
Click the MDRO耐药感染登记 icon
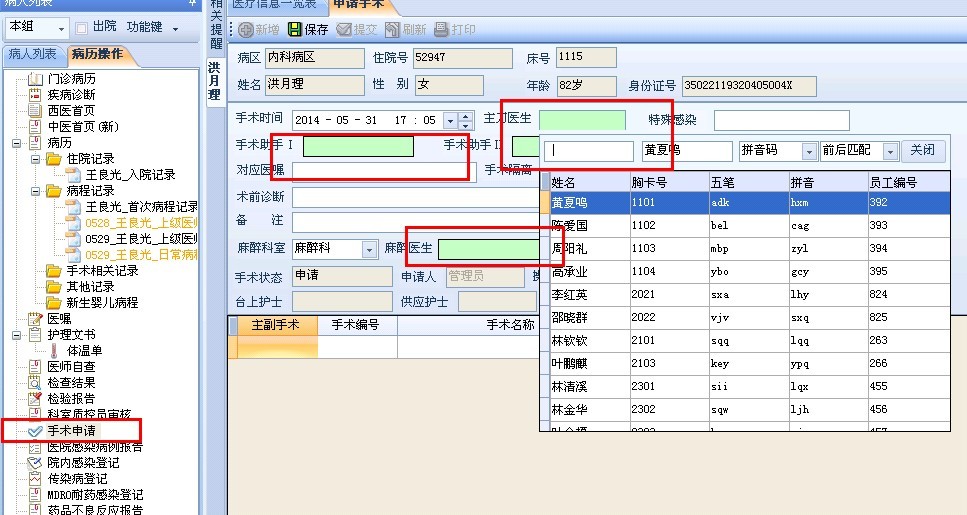[x=36, y=495]
